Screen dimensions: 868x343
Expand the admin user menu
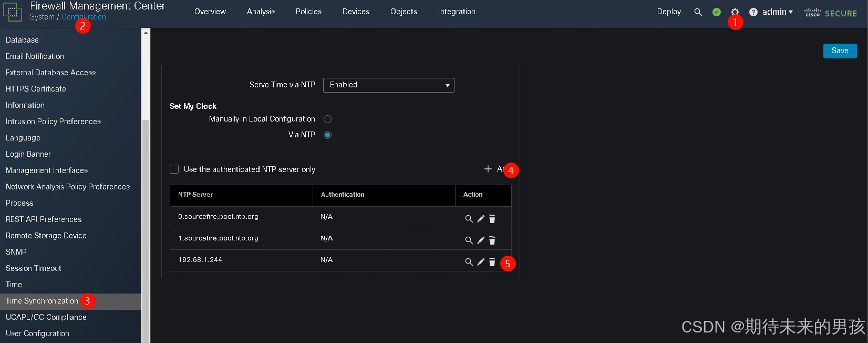coord(777,12)
